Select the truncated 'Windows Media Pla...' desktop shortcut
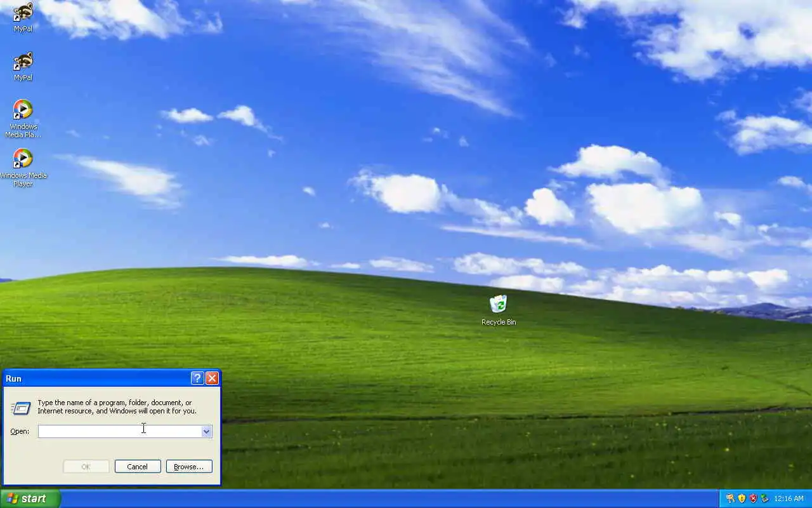Viewport: 812px width, 508px height. point(23,119)
